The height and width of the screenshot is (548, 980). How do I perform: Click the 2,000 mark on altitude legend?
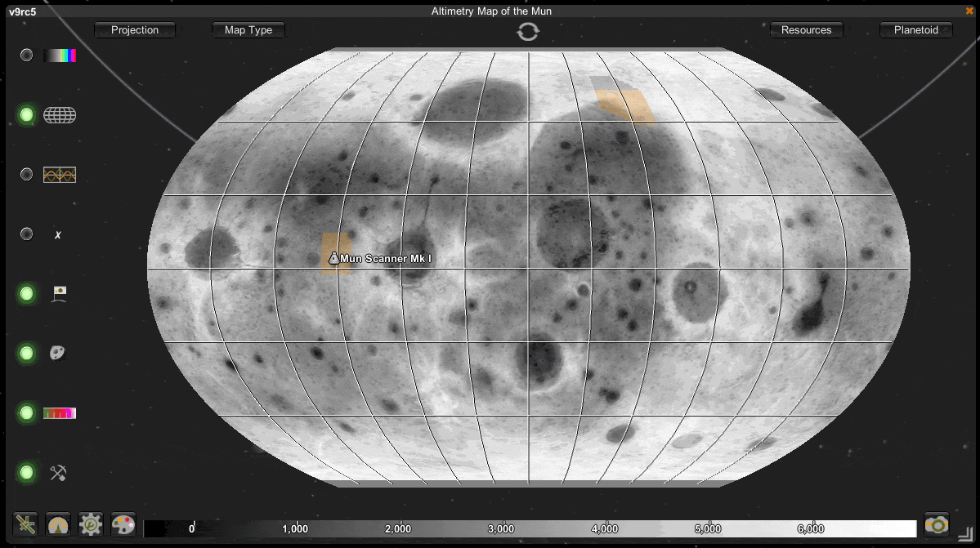[398, 528]
